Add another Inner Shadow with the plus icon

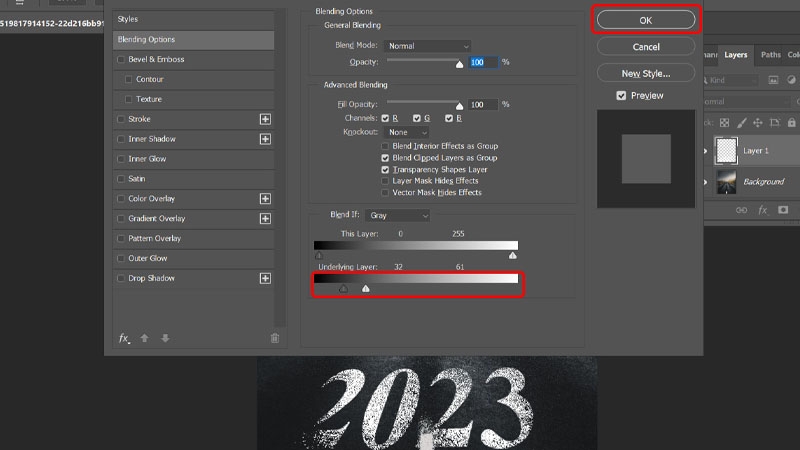click(265, 139)
